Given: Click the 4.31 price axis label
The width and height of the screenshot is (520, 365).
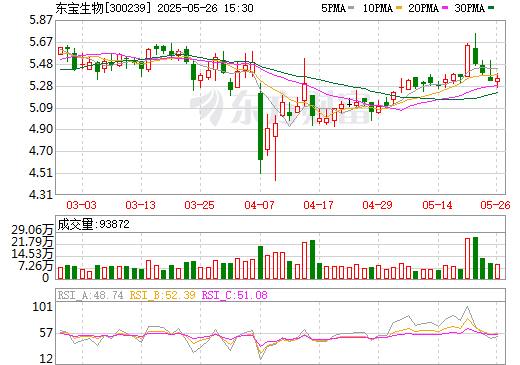Looking at the screenshot, I should pos(41,194).
